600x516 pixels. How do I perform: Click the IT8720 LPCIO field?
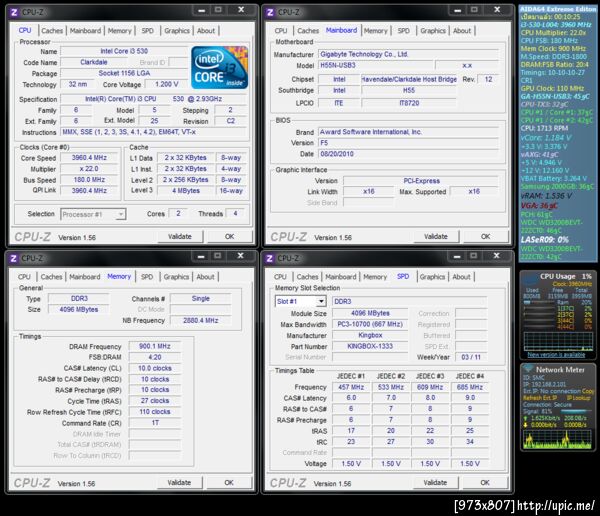409,103
